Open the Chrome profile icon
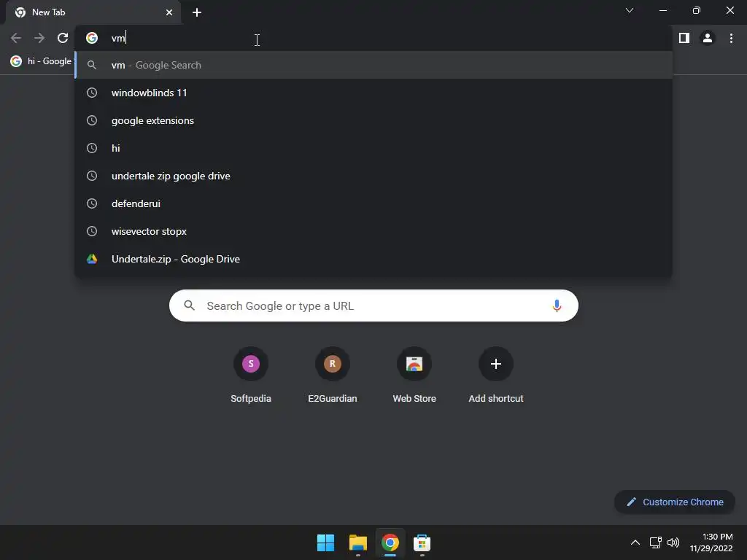Screen dimensions: 747x560 point(708,38)
